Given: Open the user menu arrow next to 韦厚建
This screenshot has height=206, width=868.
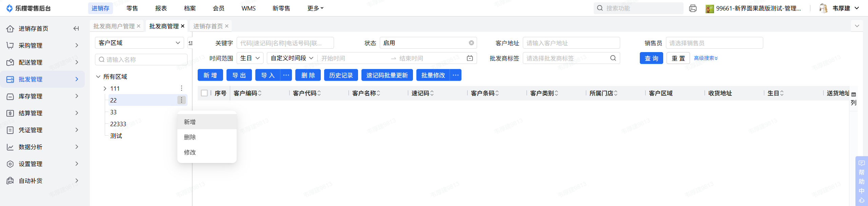Looking at the screenshot, I should click(x=857, y=8).
